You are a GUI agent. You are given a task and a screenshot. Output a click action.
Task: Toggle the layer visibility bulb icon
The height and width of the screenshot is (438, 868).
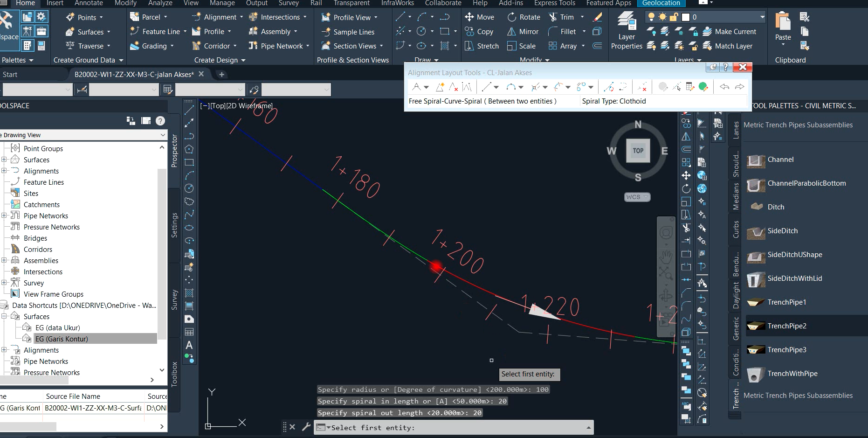coord(651,17)
